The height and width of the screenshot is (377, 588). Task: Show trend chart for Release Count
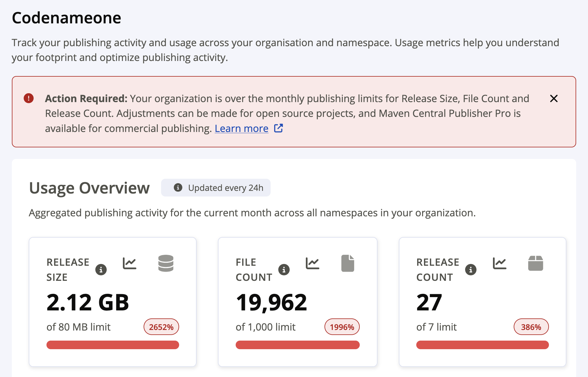[x=500, y=263]
